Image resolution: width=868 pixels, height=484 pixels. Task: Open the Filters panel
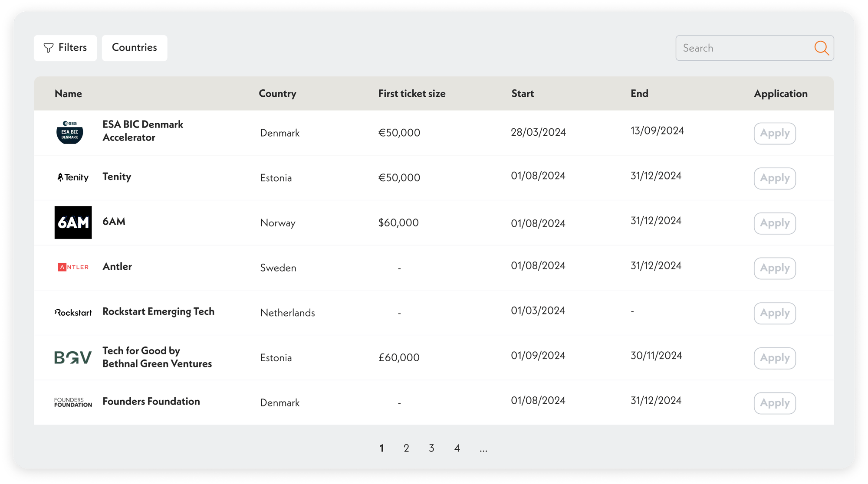coord(65,48)
